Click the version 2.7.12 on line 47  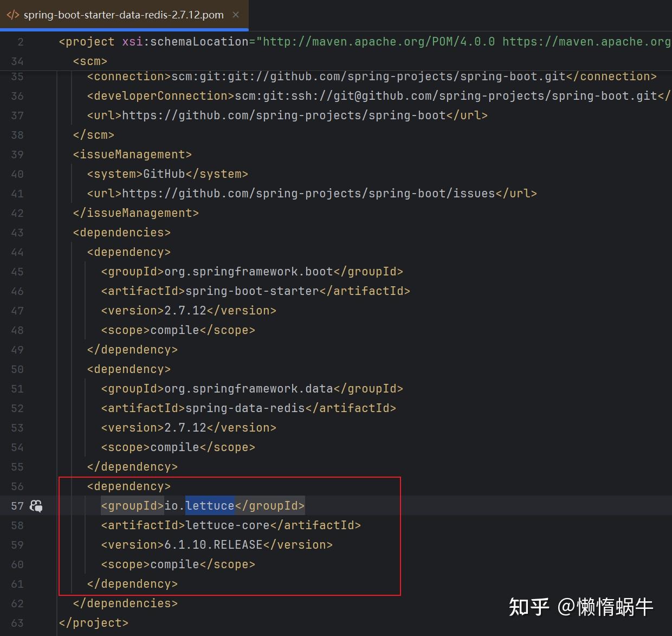tap(189, 311)
